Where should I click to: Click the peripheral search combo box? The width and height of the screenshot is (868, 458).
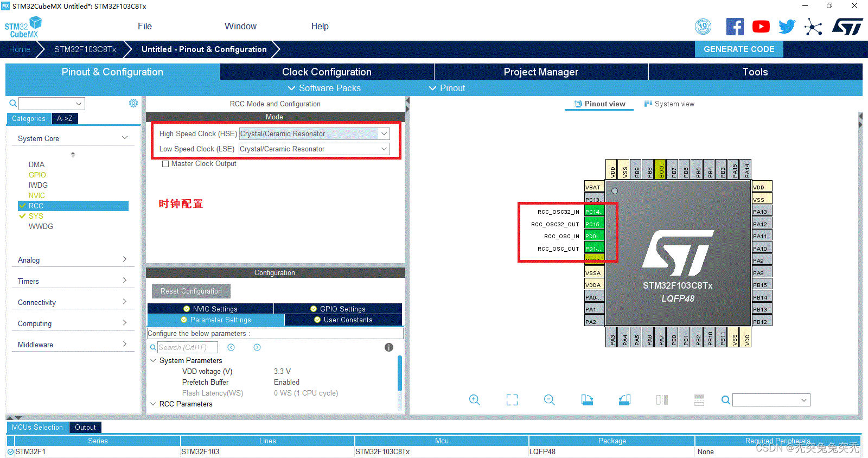(52, 103)
